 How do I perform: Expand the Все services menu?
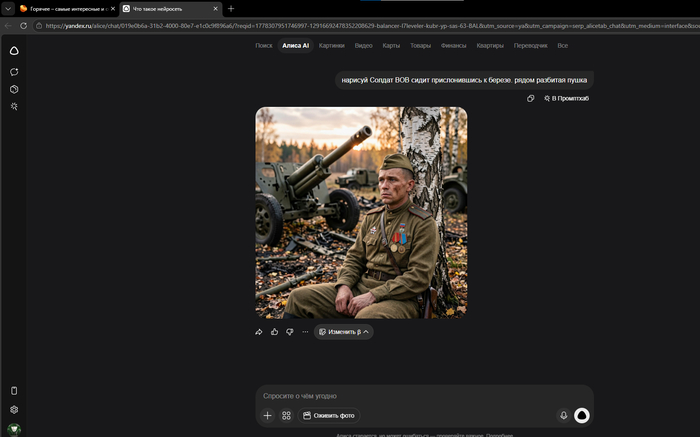(x=562, y=46)
